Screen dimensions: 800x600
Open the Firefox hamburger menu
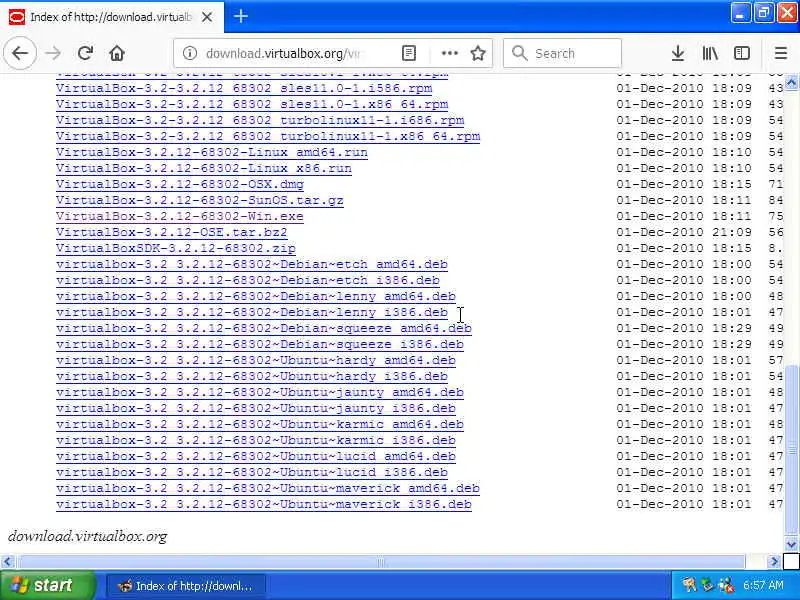tap(781, 53)
